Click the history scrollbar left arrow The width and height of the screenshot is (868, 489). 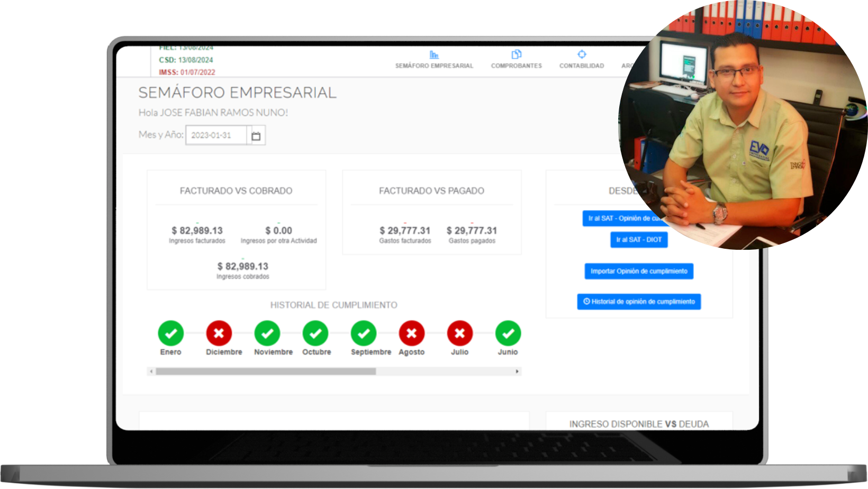(151, 372)
